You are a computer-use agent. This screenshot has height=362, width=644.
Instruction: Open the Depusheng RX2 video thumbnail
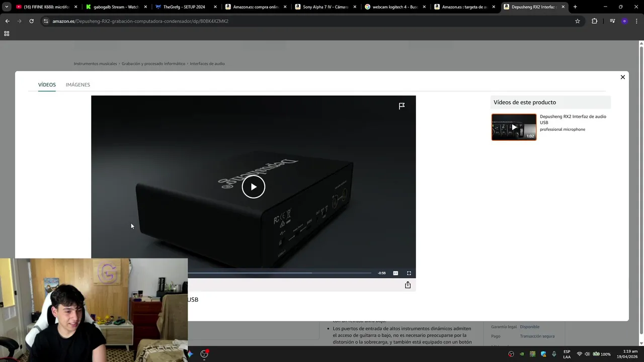[x=514, y=127]
